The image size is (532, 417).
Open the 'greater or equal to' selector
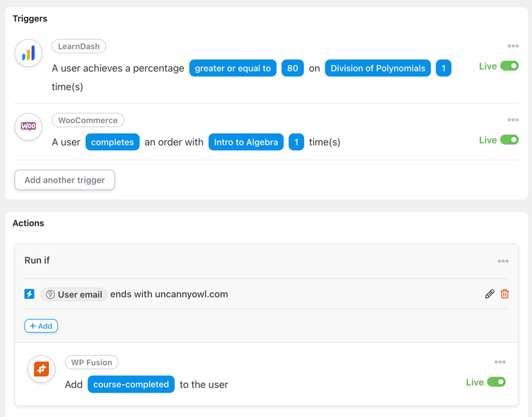232,68
